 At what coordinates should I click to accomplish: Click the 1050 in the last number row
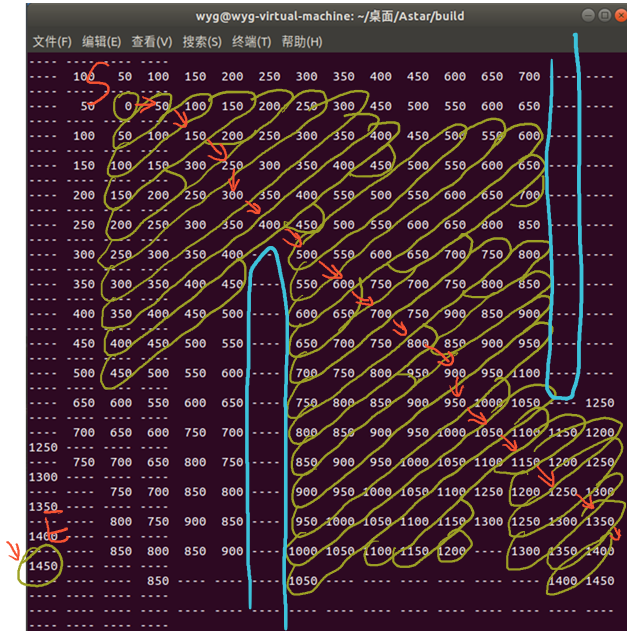pos(303,581)
